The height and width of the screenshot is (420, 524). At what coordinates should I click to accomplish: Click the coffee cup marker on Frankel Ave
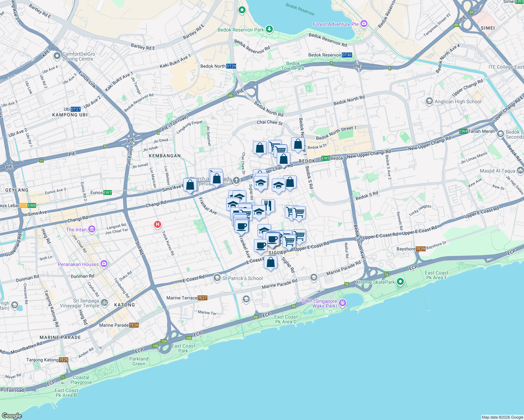(242, 226)
